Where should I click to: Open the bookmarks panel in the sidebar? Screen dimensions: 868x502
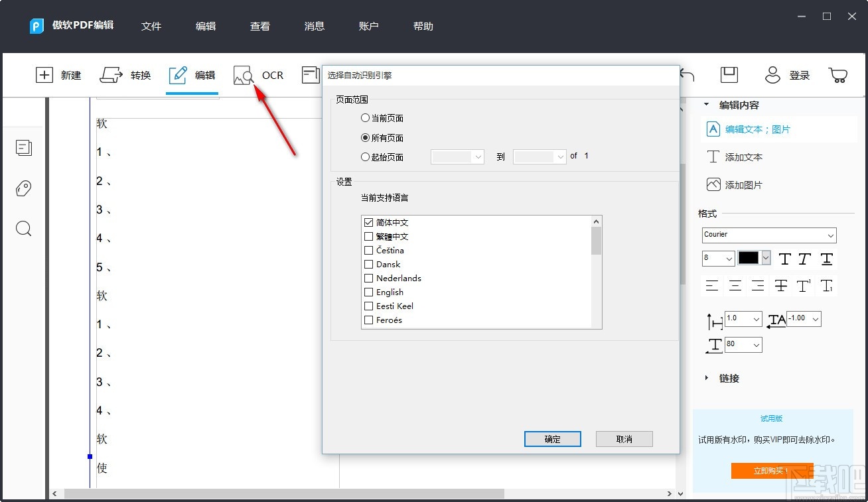coord(23,188)
